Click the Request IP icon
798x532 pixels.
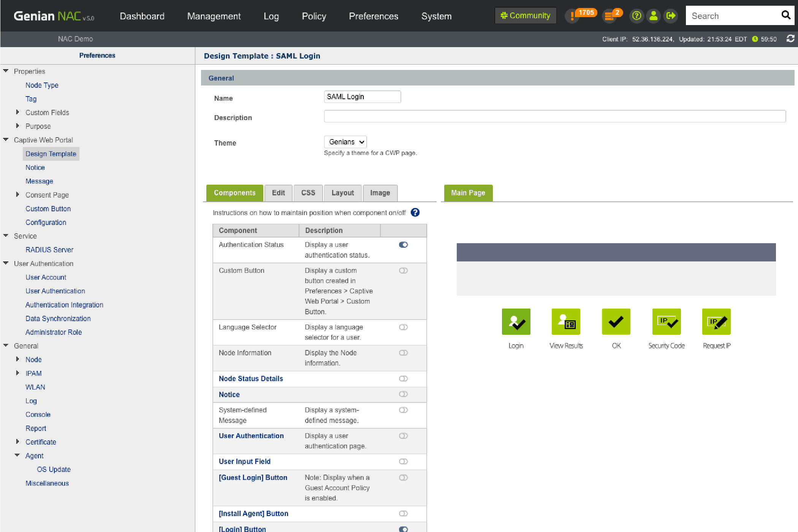716,322
